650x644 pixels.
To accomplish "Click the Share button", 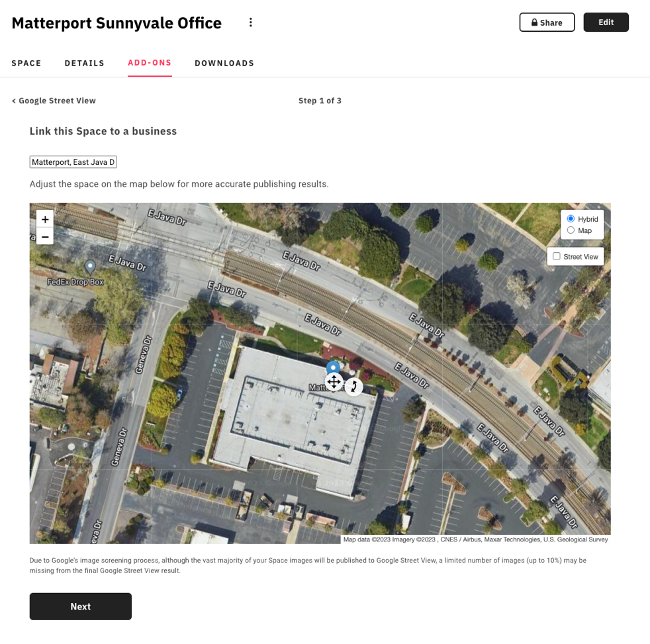I will 547,22.
